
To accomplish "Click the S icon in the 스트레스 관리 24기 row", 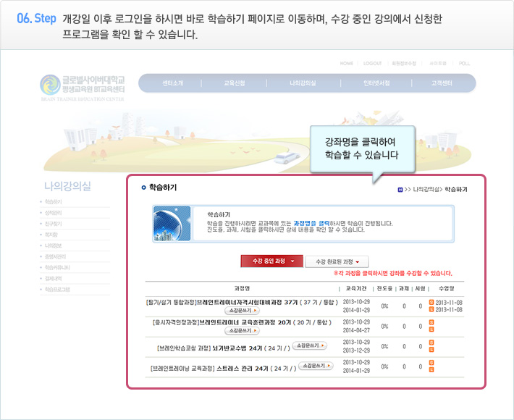I will (431, 363).
